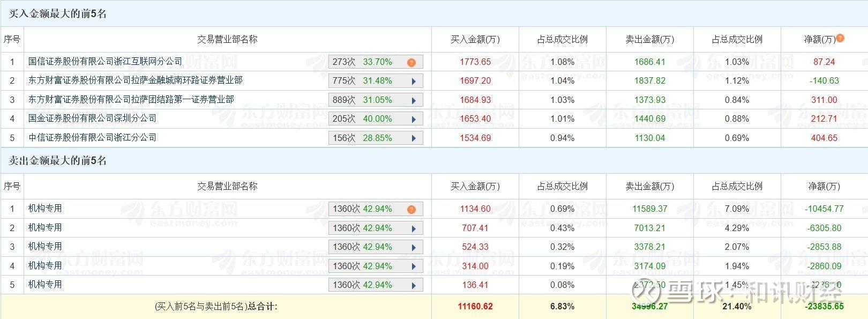The image size is (868, 319).
Task: Click 买入金额(万) column header in top table
Action: point(475,39)
